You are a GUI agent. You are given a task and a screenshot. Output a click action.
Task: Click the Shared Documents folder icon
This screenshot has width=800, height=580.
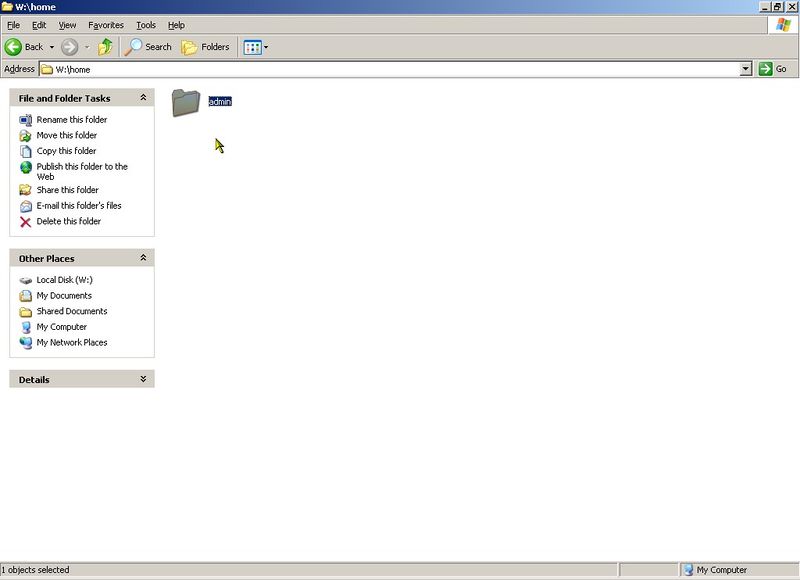[x=26, y=312]
